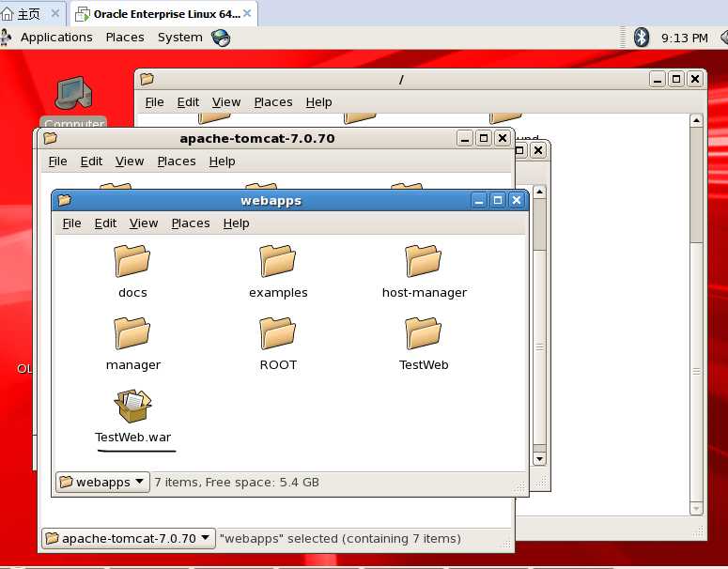Maximize the apache-tomcat-7.0.70 window
Image resolution: width=728 pixels, height=569 pixels.
pyautogui.click(x=484, y=138)
